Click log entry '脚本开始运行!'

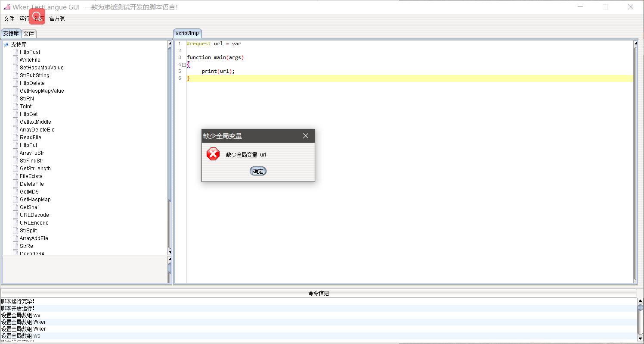point(18,308)
